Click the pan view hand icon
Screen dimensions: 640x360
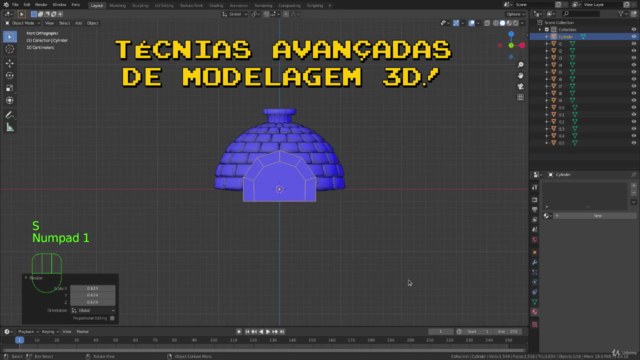[x=520, y=76]
